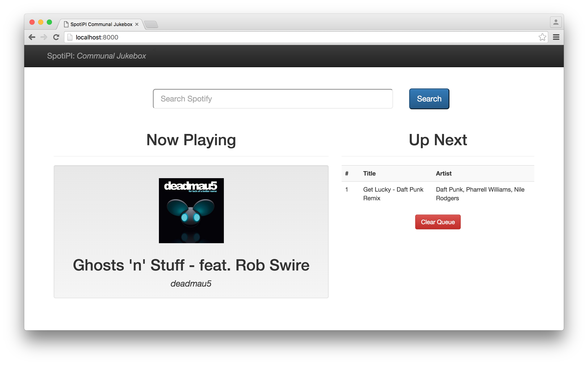Click the red Clear Queue button

(x=438, y=222)
